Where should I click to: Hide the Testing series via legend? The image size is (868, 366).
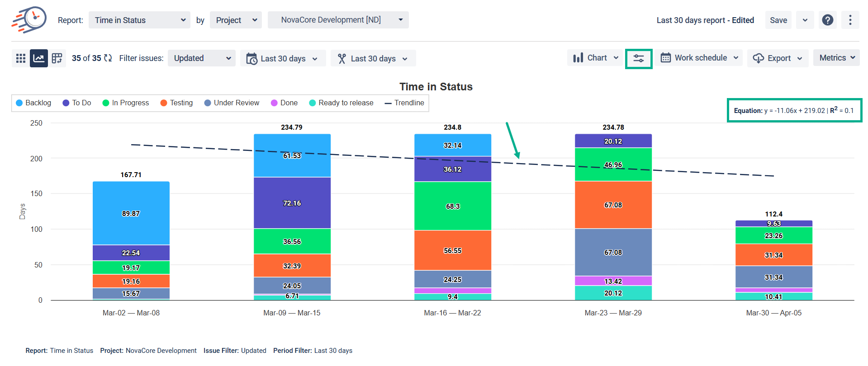coord(176,103)
